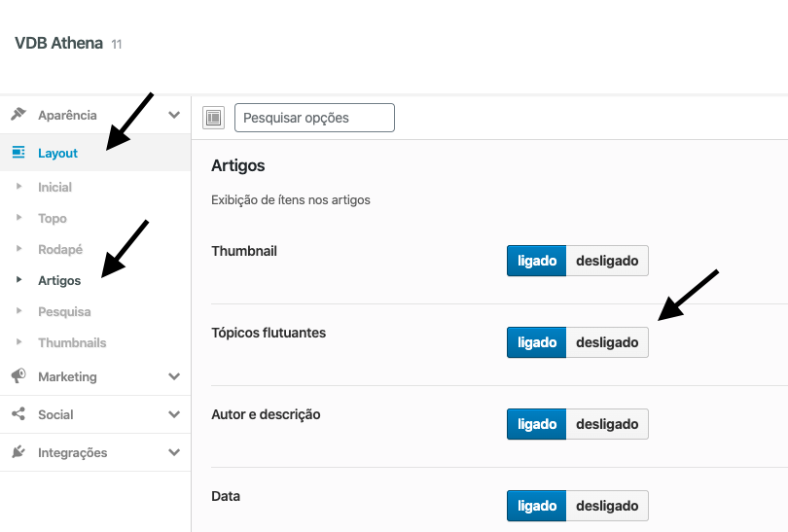Open the Rodapé submenu item
This screenshot has width=788, height=532.
tap(60, 249)
